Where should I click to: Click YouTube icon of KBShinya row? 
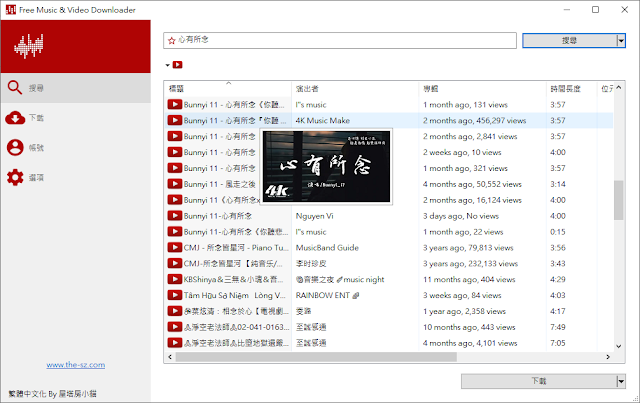coord(175,279)
